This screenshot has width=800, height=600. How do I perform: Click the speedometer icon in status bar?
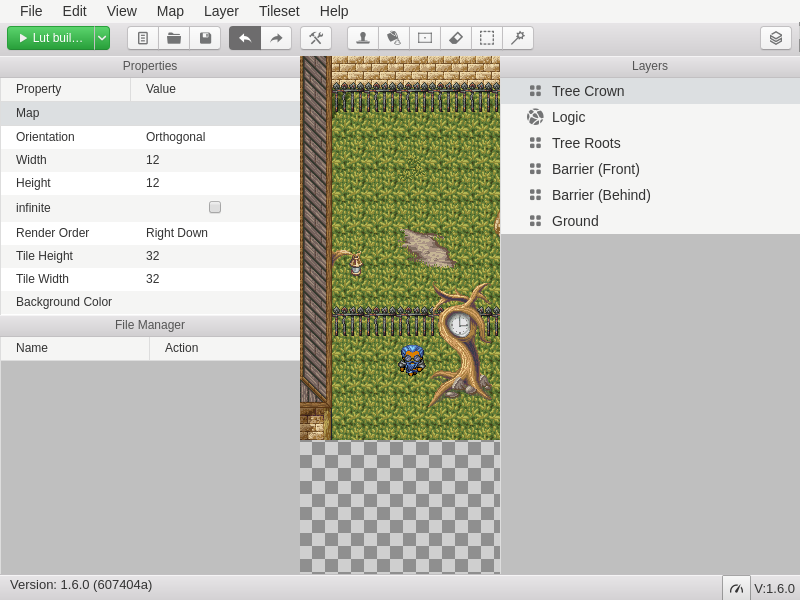(736, 588)
